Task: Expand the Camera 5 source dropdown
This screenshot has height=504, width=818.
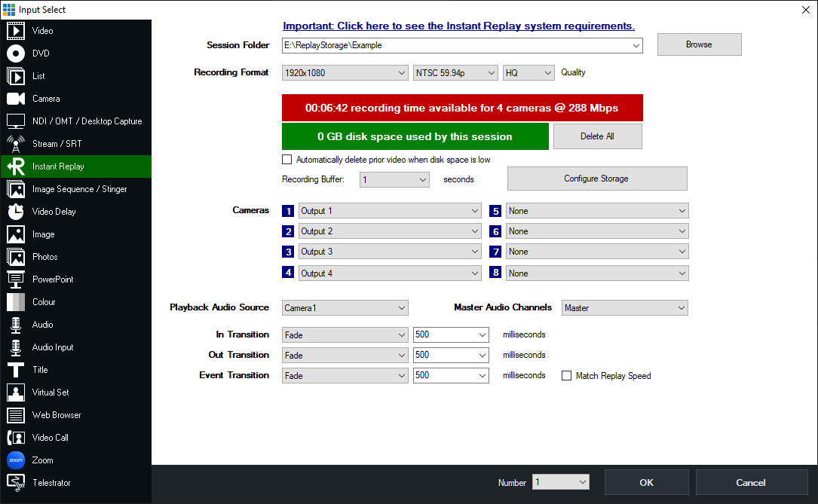Action: click(x=597, y=211)
